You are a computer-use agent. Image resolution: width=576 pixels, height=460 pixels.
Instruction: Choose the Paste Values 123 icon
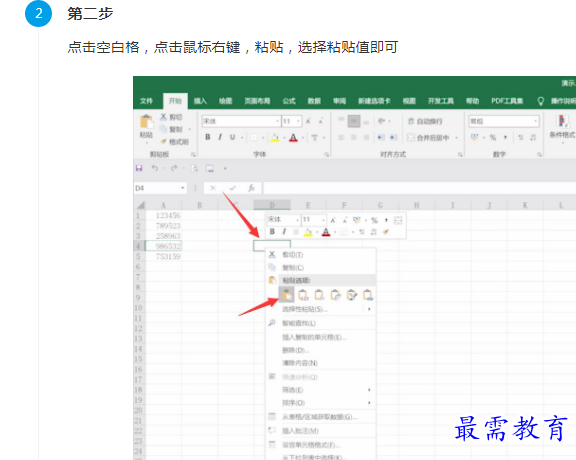point(303,295)
